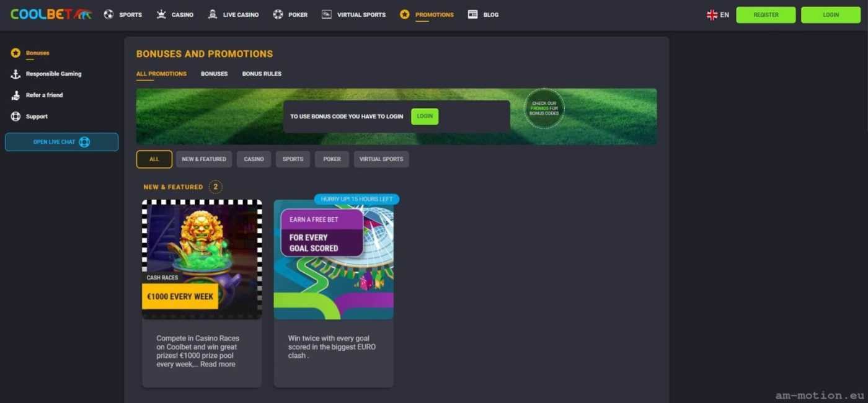The image size is (868, 403).
Task: Click the Bonuses and Promotions heading
Action: pyautogui.click(x=205, y=54)
